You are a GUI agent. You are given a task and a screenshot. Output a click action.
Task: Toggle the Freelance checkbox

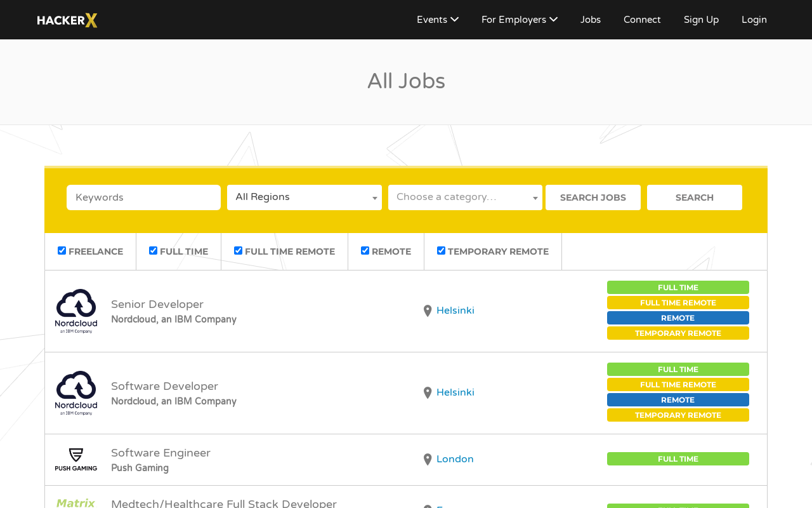click(62, 251)
